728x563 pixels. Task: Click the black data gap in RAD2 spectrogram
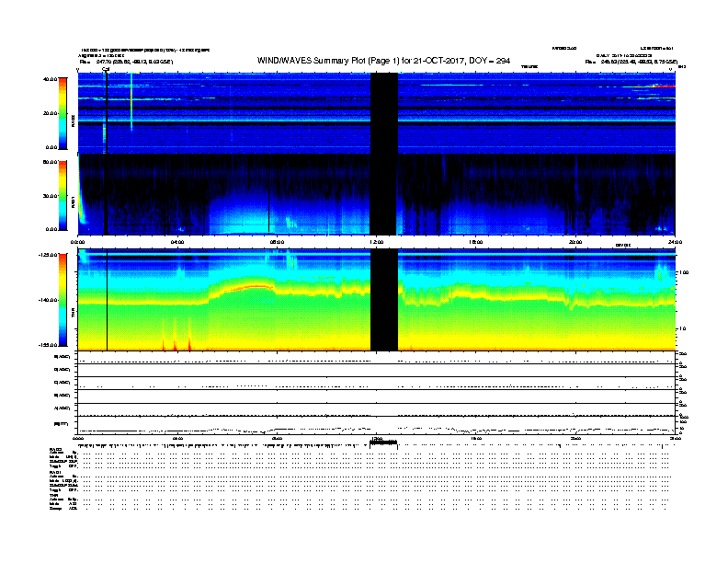[384, 113]
